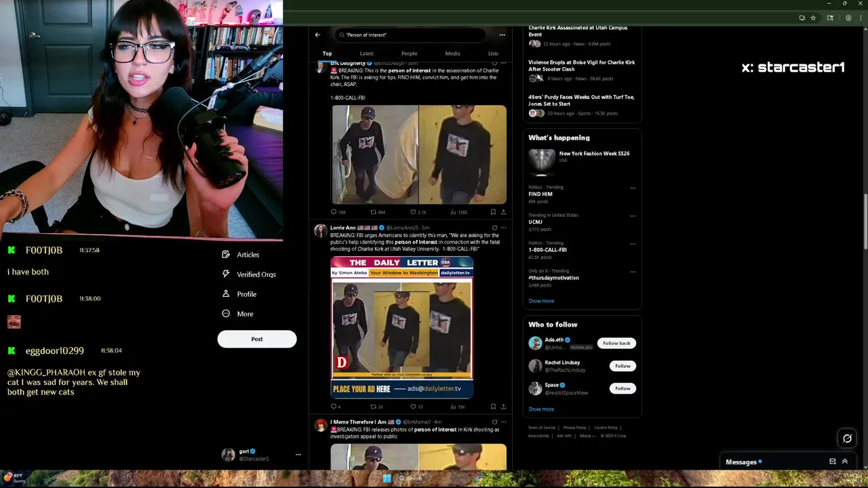Image resolution: width=868 pixels, height=488 pixels.
Task: Switch to the Lists tab
Action: [493, 54]
